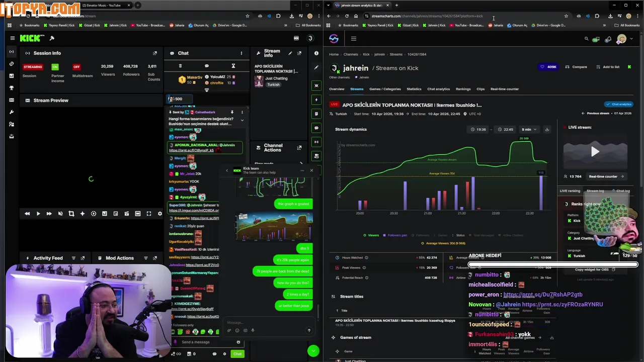Click the lightning bolt quick action icon
Screen dimensions: 644x362
pyautogui.click(x=316, y=100)
